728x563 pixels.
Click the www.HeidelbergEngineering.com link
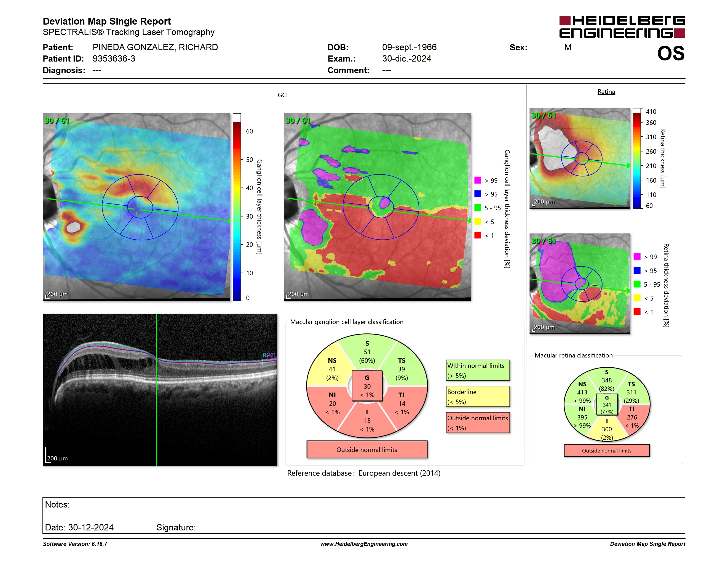pos(364,544)
